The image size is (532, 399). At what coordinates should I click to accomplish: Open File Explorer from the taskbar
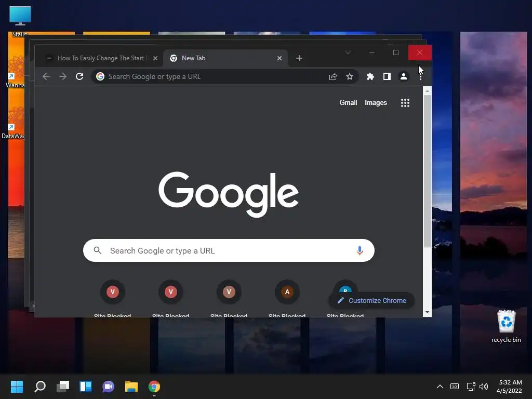(131, 387)
